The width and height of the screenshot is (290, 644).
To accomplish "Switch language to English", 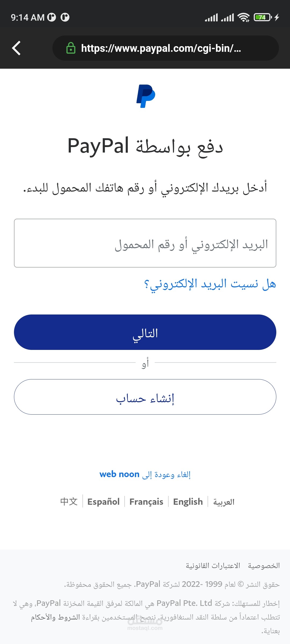I will [188, 502].
